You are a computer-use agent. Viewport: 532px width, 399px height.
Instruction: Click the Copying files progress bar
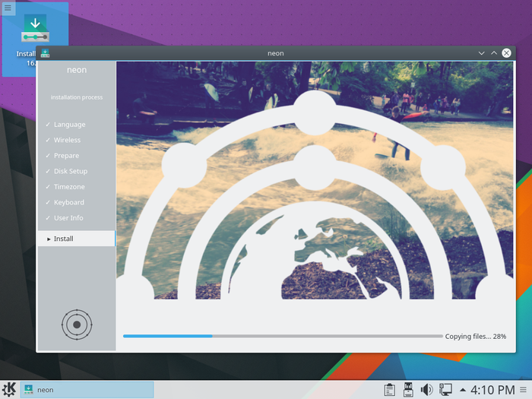[x=283, y=336]
